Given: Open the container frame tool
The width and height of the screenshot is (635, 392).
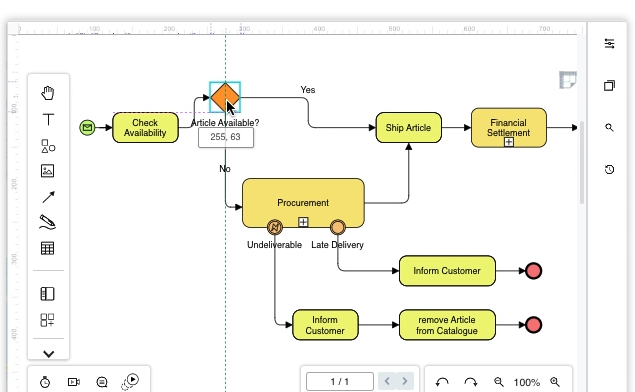Looking at the screenshot, I should tap(47, 294).
